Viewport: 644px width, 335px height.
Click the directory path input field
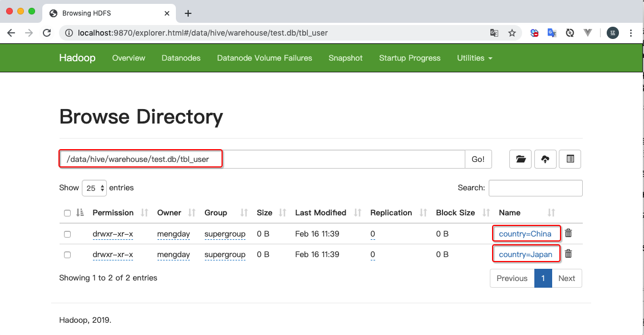(x=262, y=159)
